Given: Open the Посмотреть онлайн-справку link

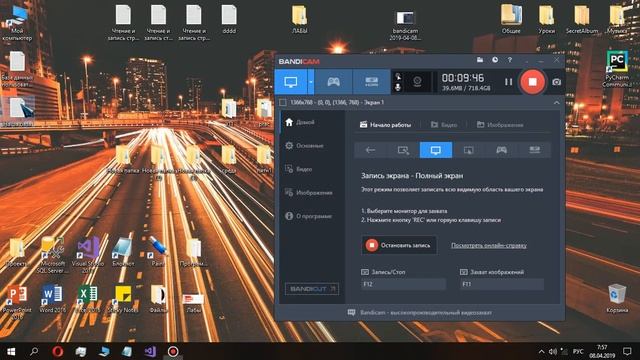Looking at the screenshot, I should point(489,246).
